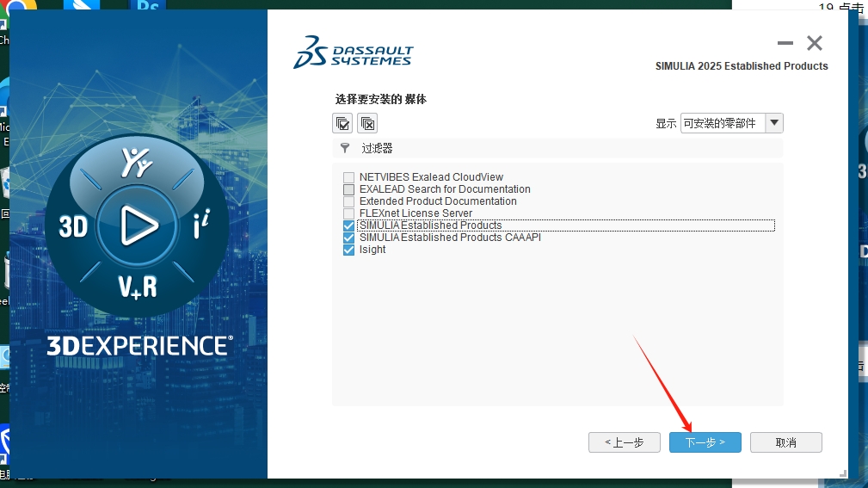Click the 下一步 next button
This screenshot has width=868, height=488.
705,442
